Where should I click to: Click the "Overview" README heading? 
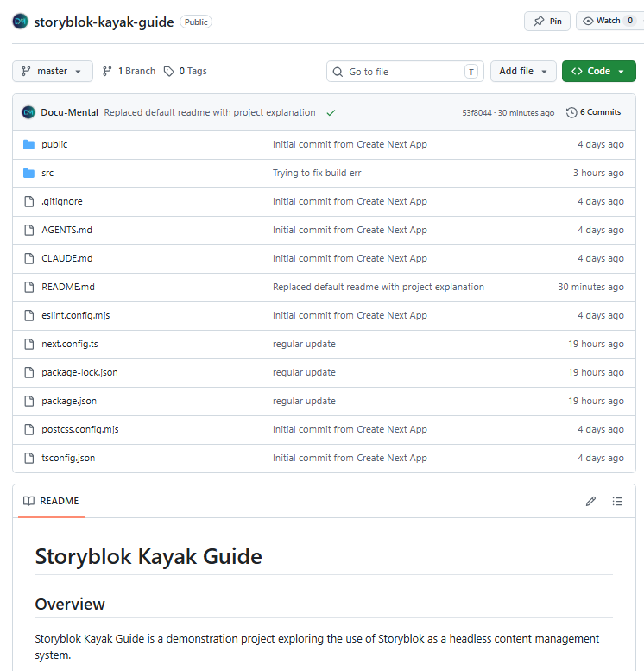70,605
